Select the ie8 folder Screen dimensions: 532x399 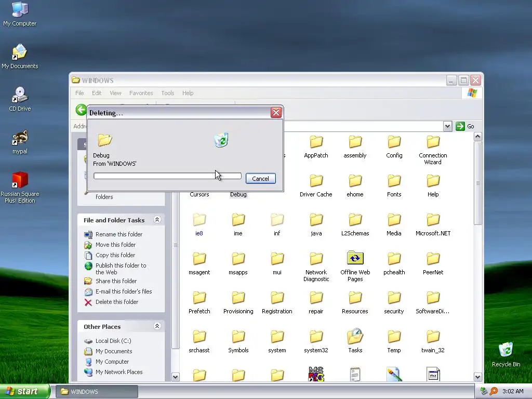[x=199, y=224]
